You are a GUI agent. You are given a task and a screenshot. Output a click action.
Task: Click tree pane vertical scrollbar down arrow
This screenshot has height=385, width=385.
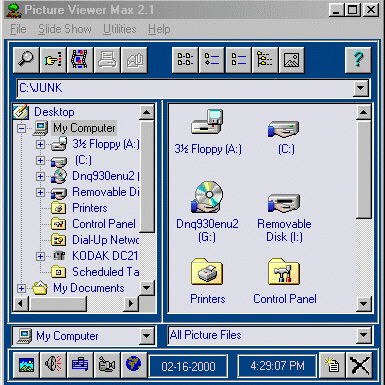pos(147,288)
